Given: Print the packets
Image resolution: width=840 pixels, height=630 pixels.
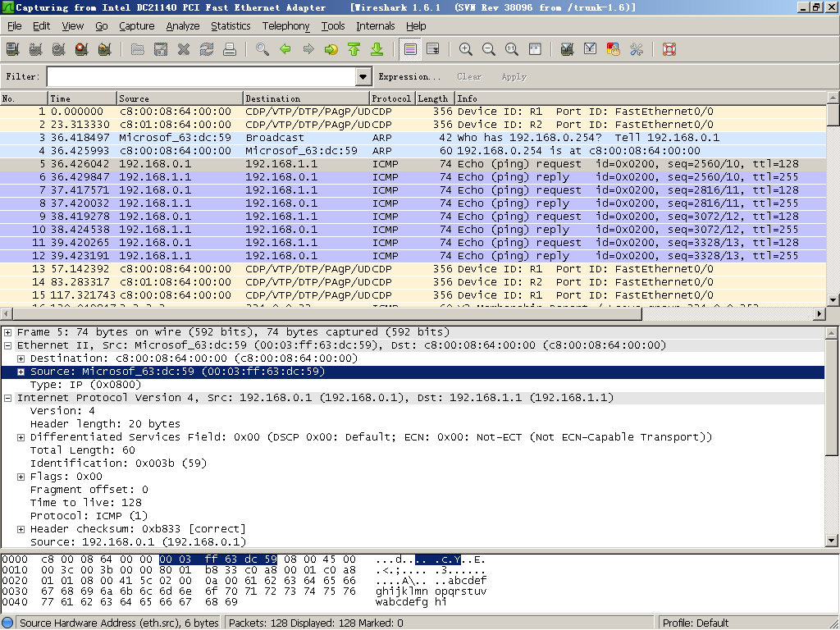Looking at the screenshot, I should pyautogui.click(x=230, y=50).
